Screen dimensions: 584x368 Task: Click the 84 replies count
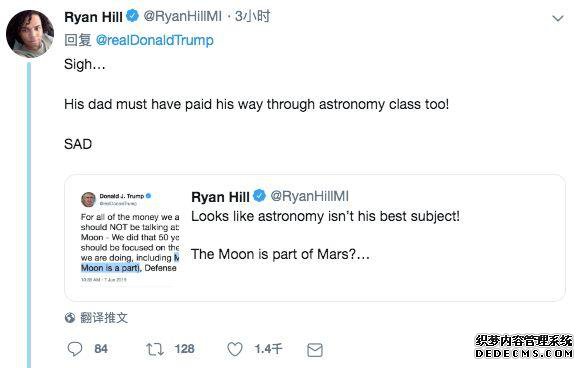click(x=101, y=349)
